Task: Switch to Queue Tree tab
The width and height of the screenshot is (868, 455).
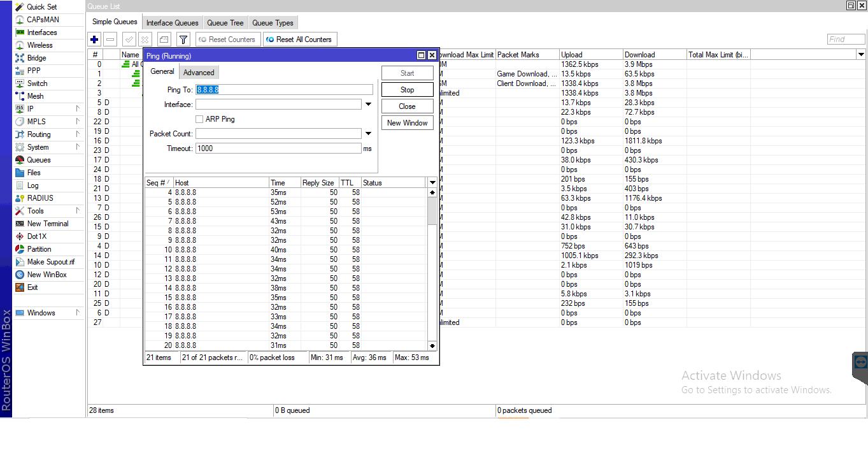Action: pyautogui.click(x=225, y=23)
